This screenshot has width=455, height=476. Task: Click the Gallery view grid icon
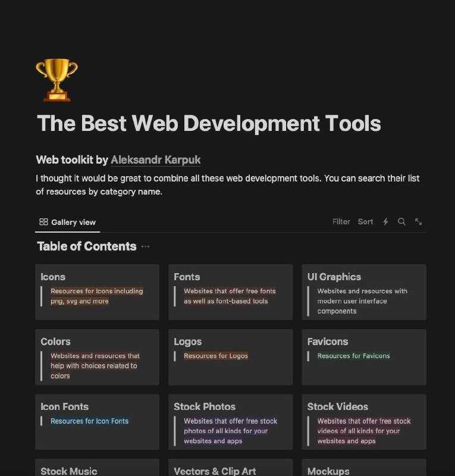click(x=43, y=222)
